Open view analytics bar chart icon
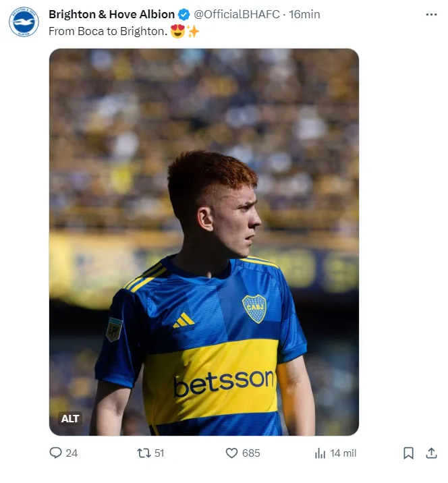 click(320, 453)
